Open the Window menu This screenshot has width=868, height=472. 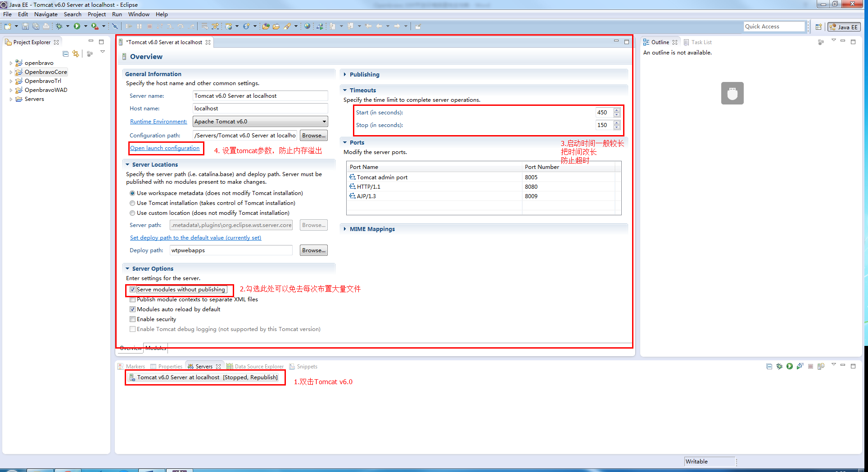[139, 14]
